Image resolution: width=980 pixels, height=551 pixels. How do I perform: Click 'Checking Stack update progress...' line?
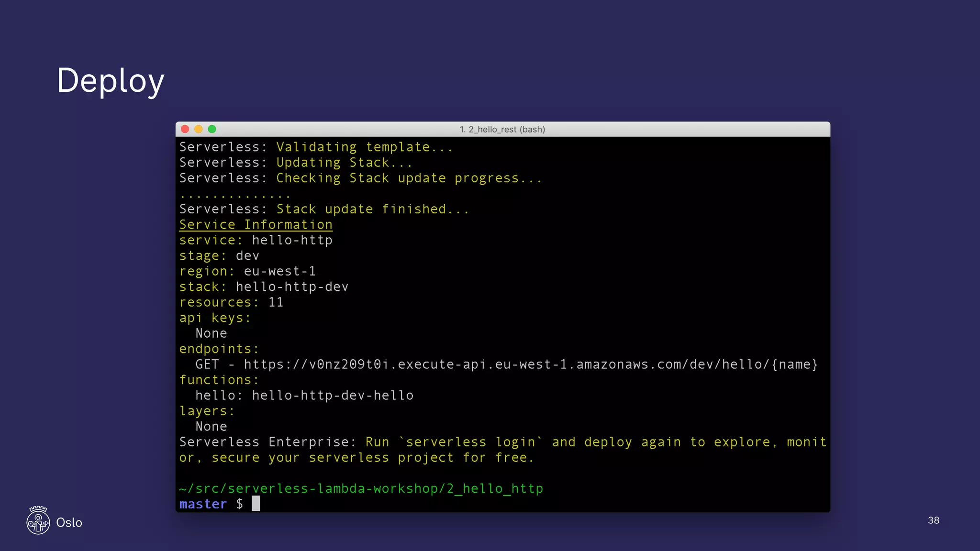pos(361,178)
